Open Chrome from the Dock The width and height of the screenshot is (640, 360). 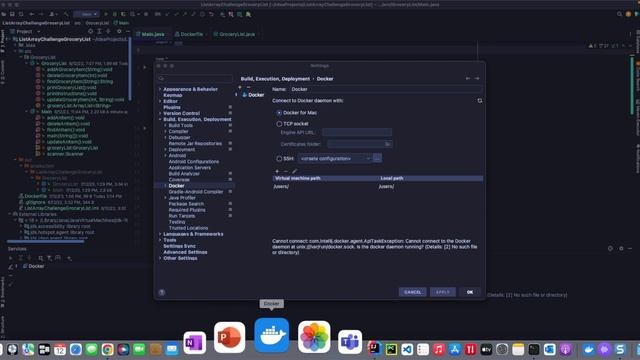click(x=107, y=349)
